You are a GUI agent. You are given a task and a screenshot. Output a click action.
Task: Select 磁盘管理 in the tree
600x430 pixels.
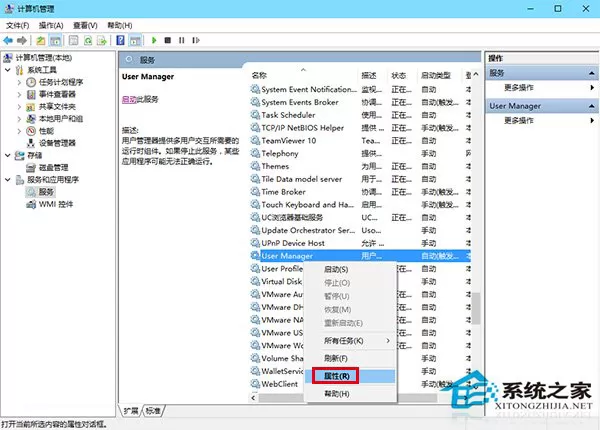point(54,167)
